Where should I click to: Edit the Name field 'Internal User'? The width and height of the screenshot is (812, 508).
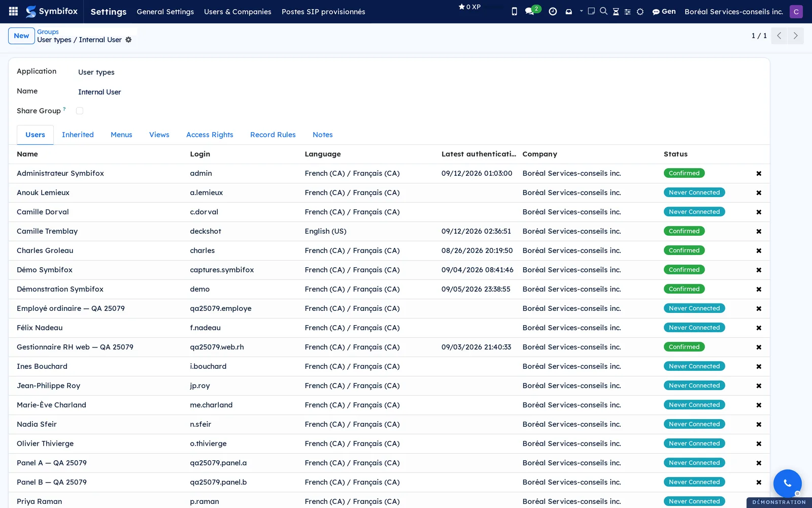click(99, 92)
